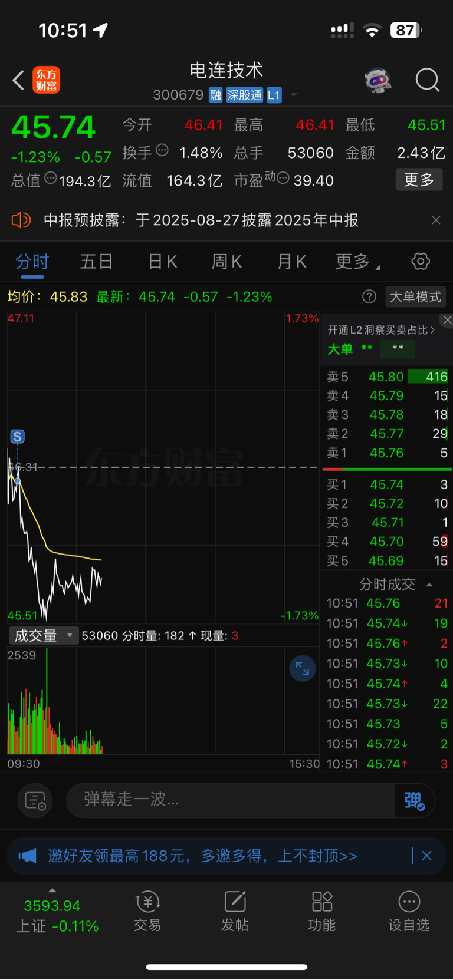Expand the 上证 index ticker
The height and width of the screenshot is (980, 453).
tap(57, 911)
